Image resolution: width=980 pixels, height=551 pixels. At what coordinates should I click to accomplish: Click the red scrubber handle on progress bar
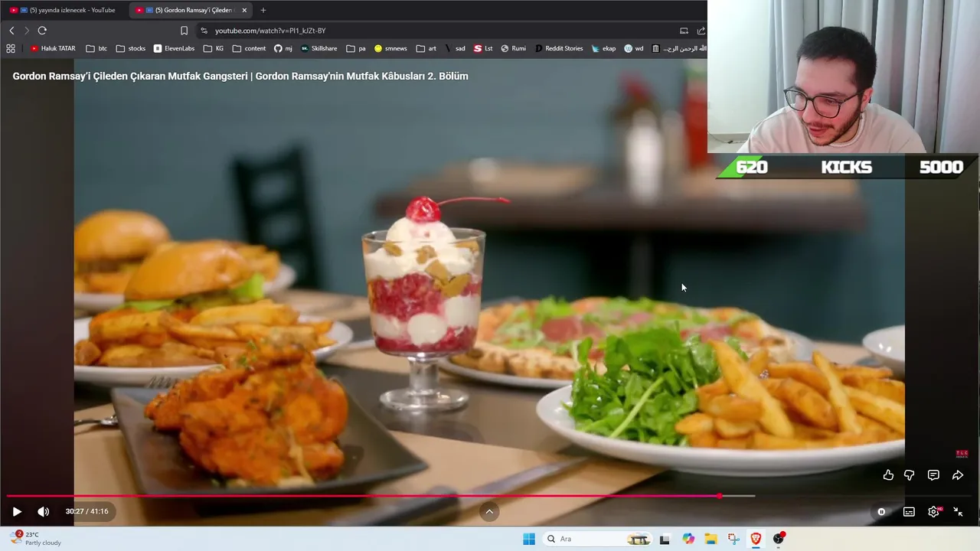[720, 496]
